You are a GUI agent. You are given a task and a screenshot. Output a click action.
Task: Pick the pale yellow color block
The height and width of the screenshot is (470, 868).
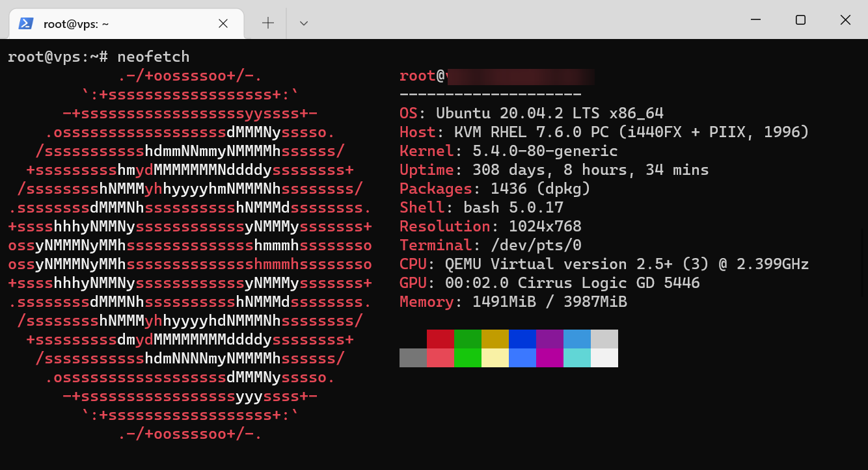coord(495,358)
